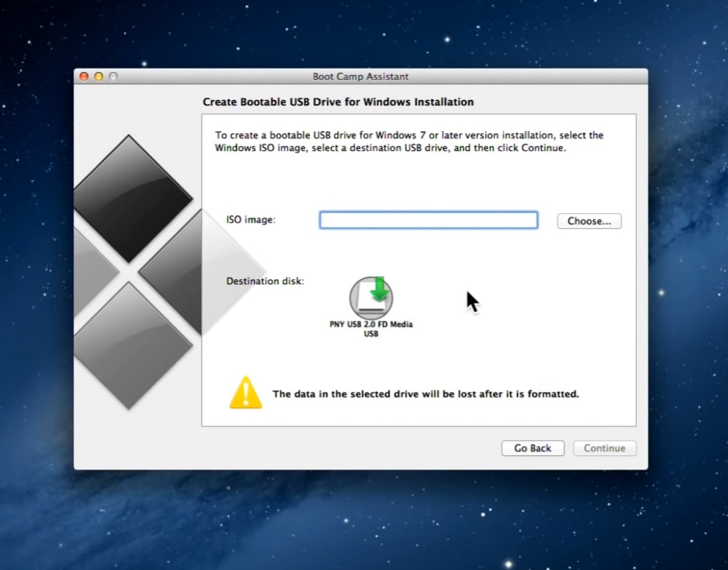Click the Create Bootable USB Drive heading
Viewport: 728px width, 570px height.
[338, 102]
